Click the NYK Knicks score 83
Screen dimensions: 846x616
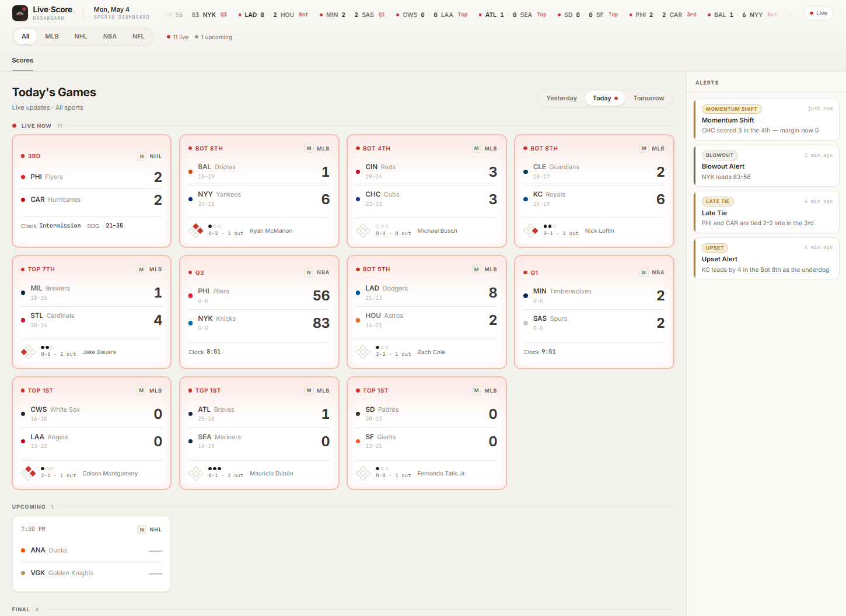pyautogui.click(x=321, y=323)
